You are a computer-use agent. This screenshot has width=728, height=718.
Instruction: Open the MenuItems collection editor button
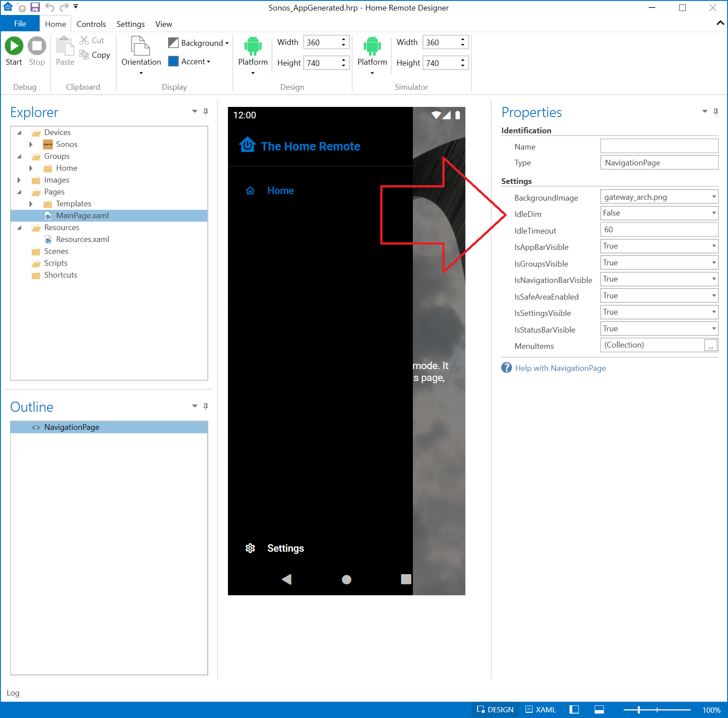coord(710,345)
